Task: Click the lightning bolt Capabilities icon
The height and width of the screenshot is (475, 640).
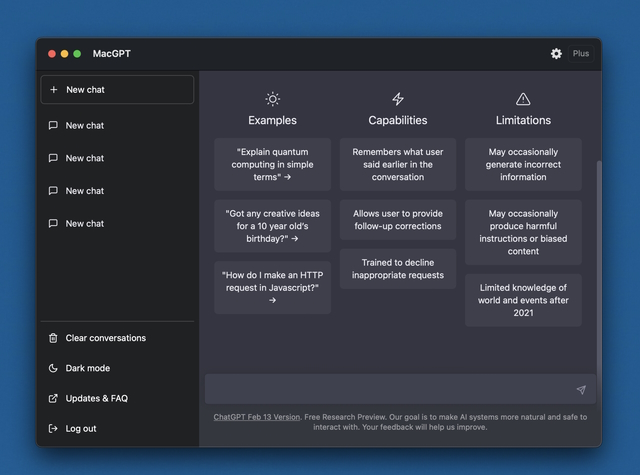Action: point(398,99)
